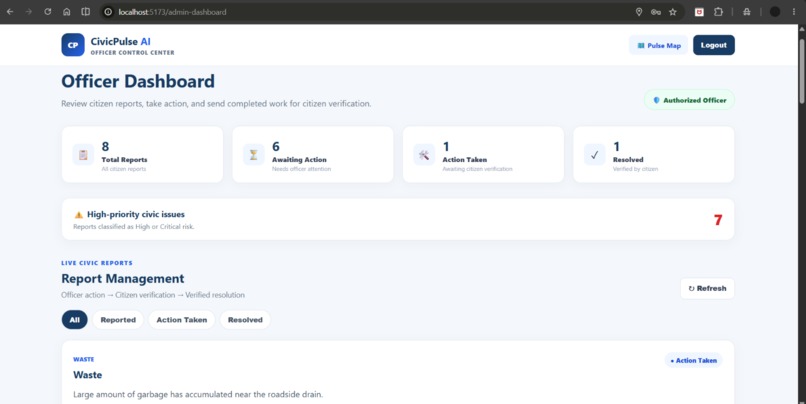Open the browser profile avatar

point(775,12)
